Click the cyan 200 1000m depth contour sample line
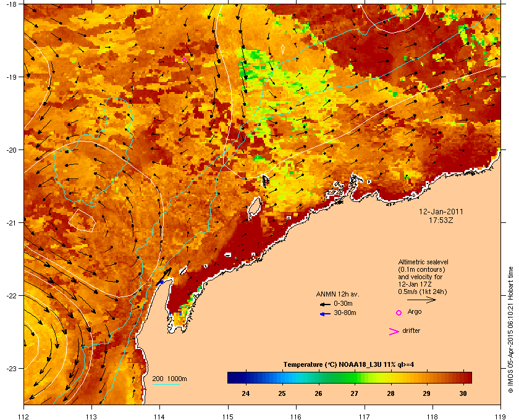The height and width of the screenshot is (420, 519). click(x=166, y=384)
